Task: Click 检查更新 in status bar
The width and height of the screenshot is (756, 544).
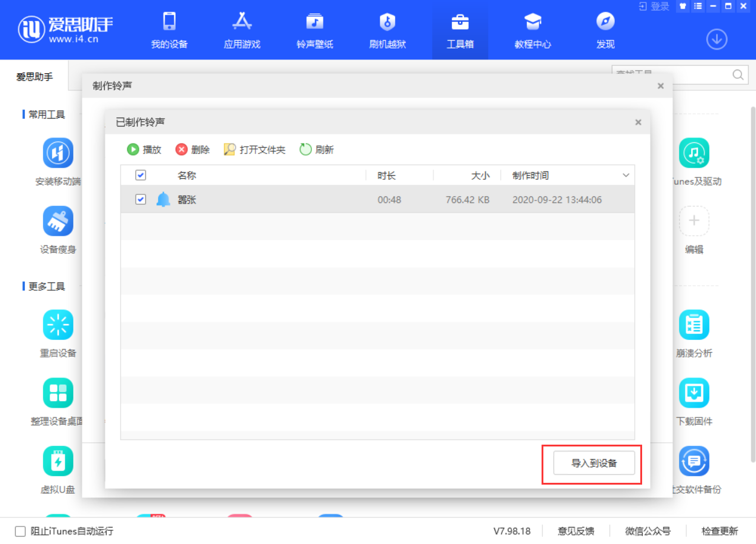Action: (x=720, y=531)
